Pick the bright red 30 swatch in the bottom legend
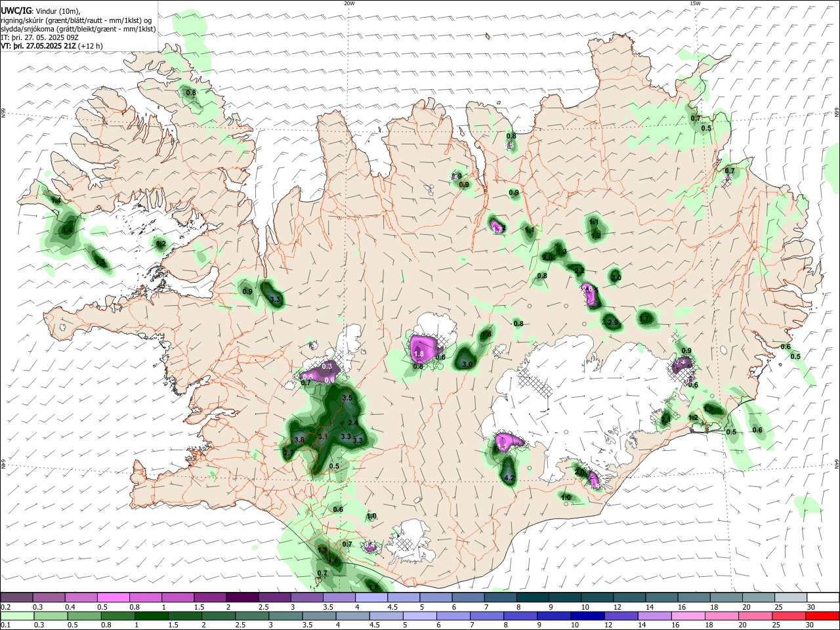 click(x=822, y=616)
